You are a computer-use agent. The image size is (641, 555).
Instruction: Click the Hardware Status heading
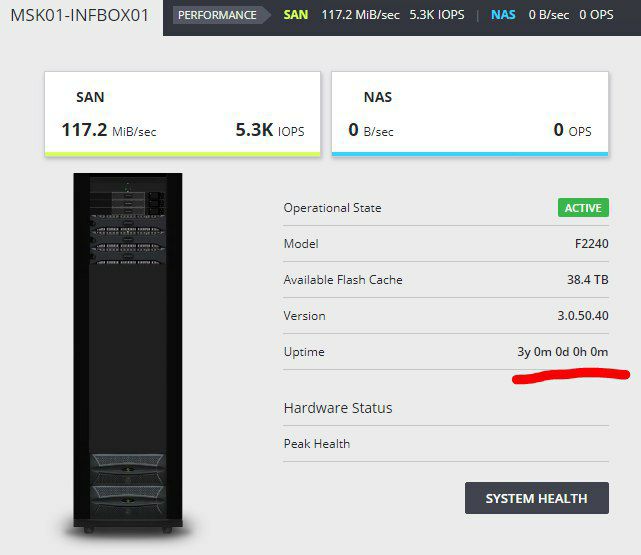338,408
